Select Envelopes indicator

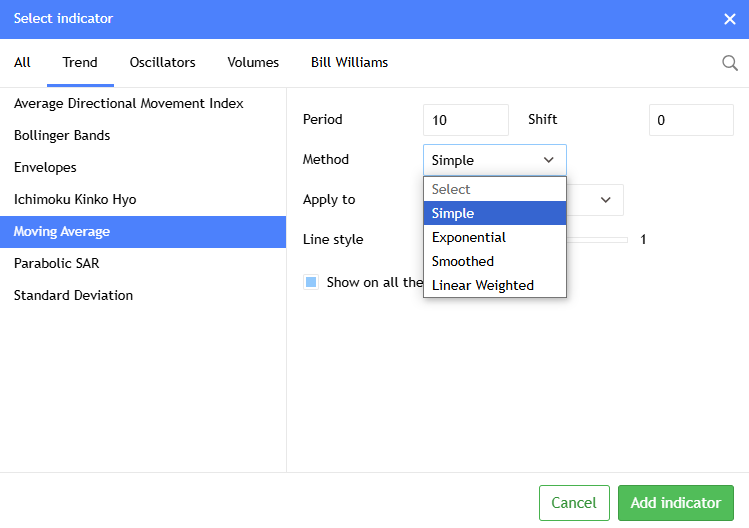(x=143, y=168)
